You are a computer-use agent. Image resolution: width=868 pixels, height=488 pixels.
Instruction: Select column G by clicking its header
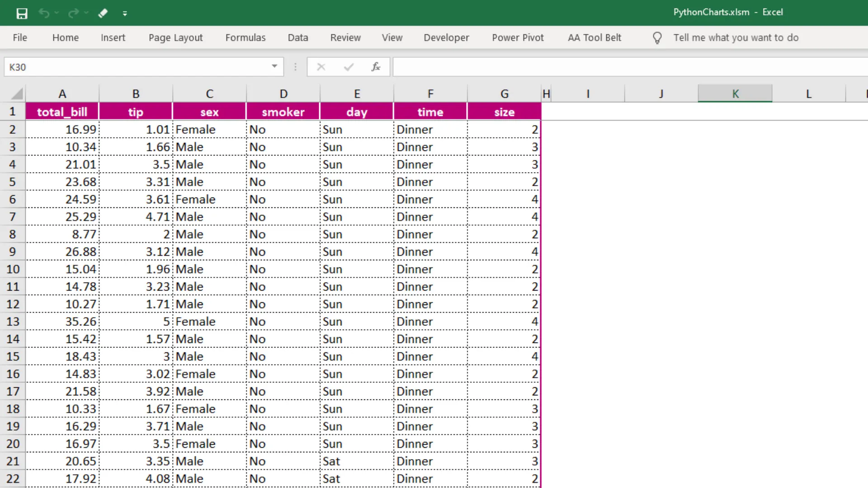504,93
